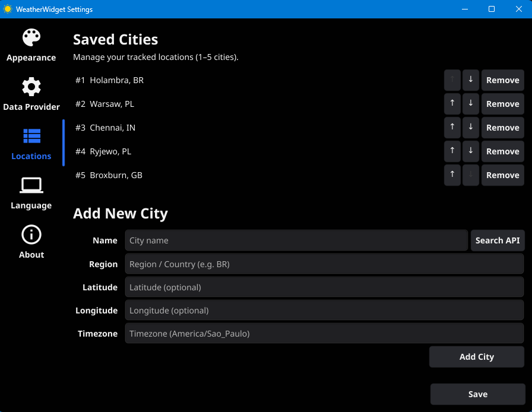Viewport: 532px width, 412px height.
Task: Move Chennai, IN up in the list
Action: [x=452, y=128]
